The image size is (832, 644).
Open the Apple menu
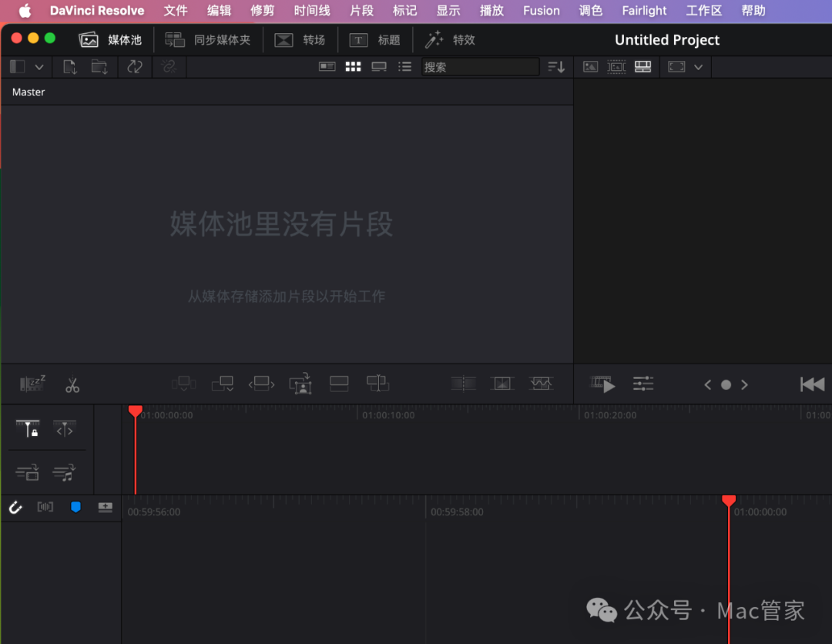25,11
